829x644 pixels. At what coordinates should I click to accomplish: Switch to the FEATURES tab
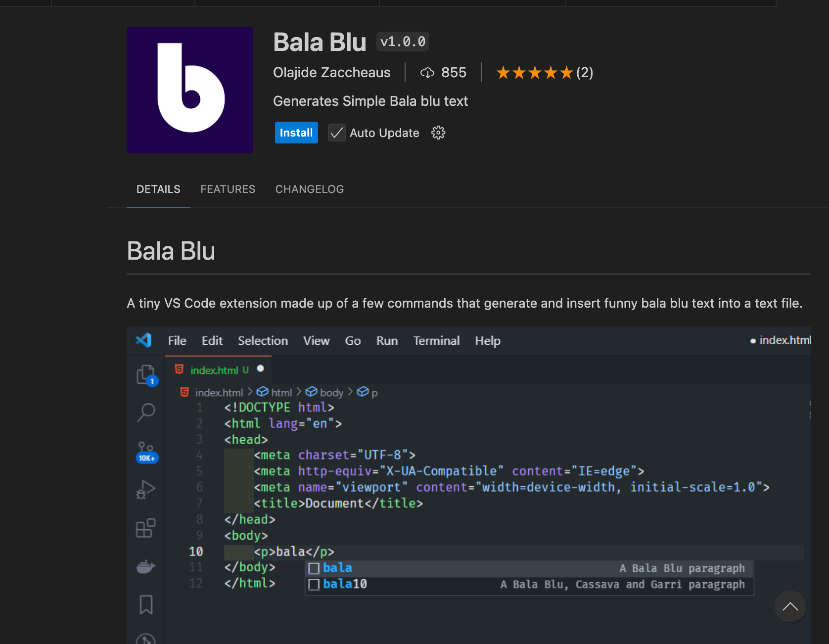[x=228, y=189]
